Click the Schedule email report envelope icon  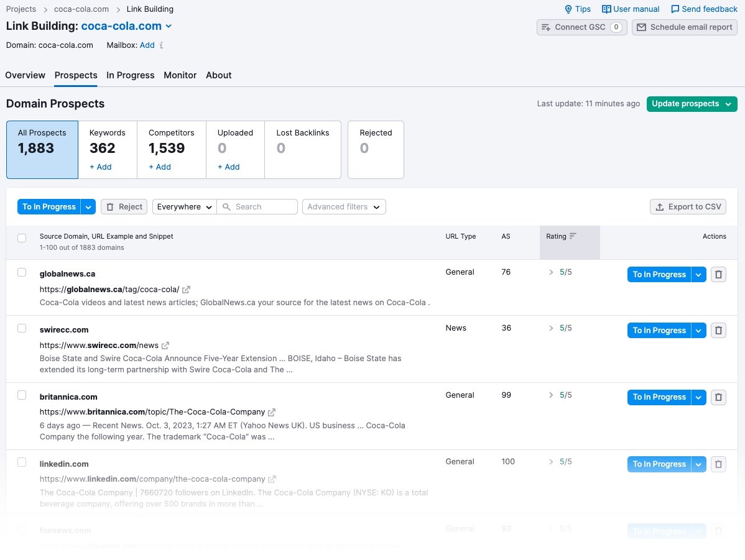click(641, 27)
